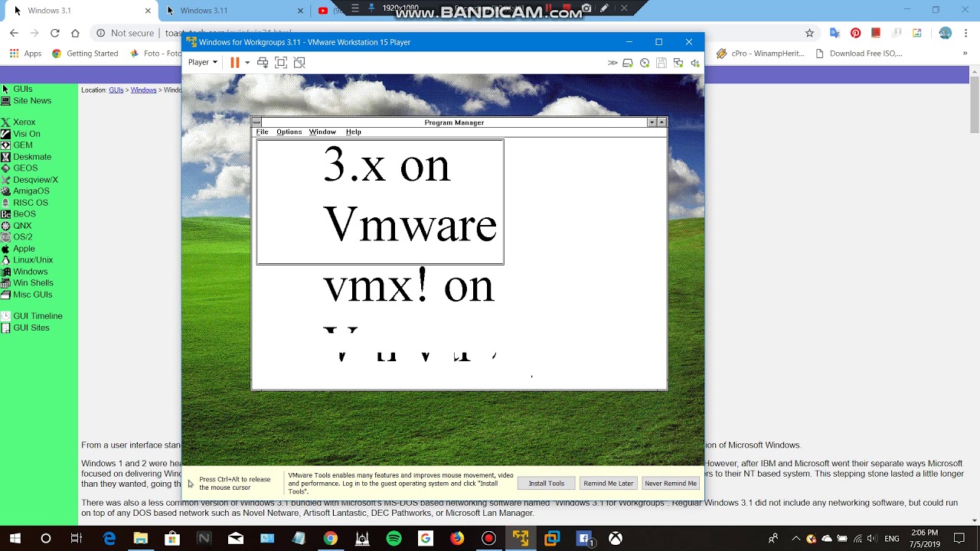The image size is (980, 551).
Task: Click Install Tools button
Action: pos(546,483)
